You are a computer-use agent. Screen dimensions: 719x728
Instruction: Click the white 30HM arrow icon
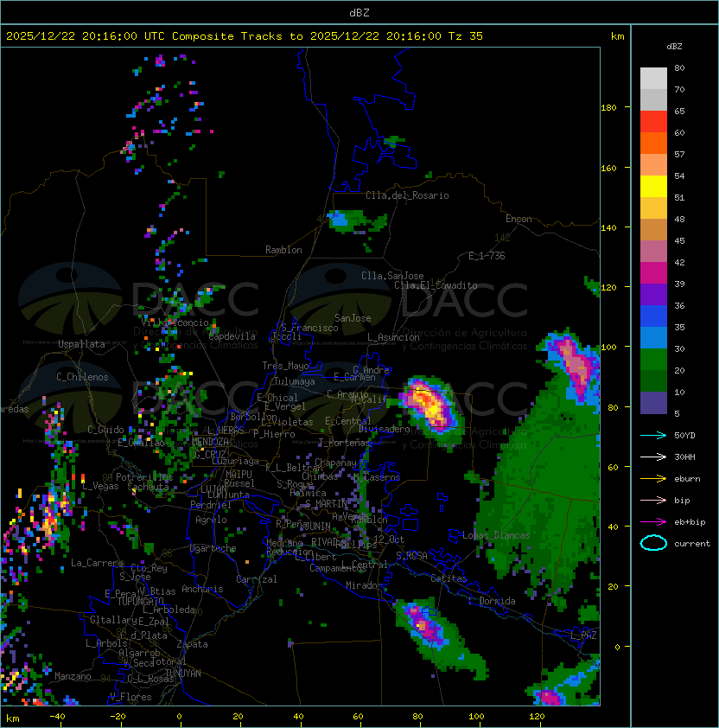[653, 457]
